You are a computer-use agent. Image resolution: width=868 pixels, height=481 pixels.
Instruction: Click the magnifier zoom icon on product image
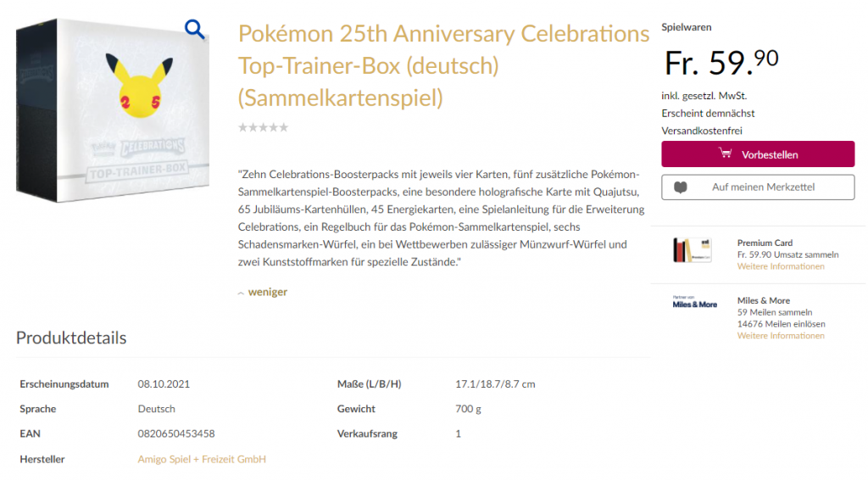point(195,31)
